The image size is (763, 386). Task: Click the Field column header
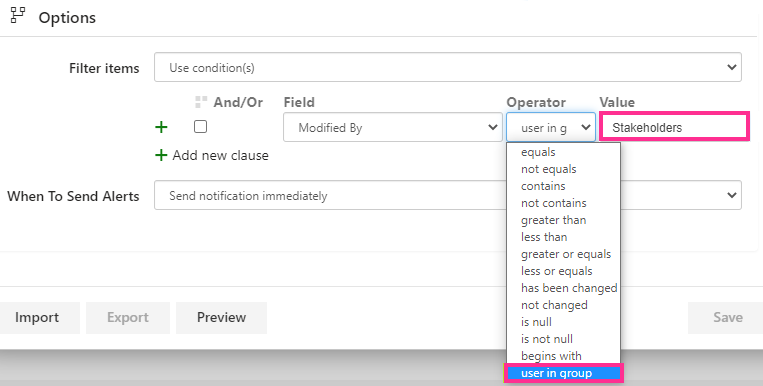point(299,102)
